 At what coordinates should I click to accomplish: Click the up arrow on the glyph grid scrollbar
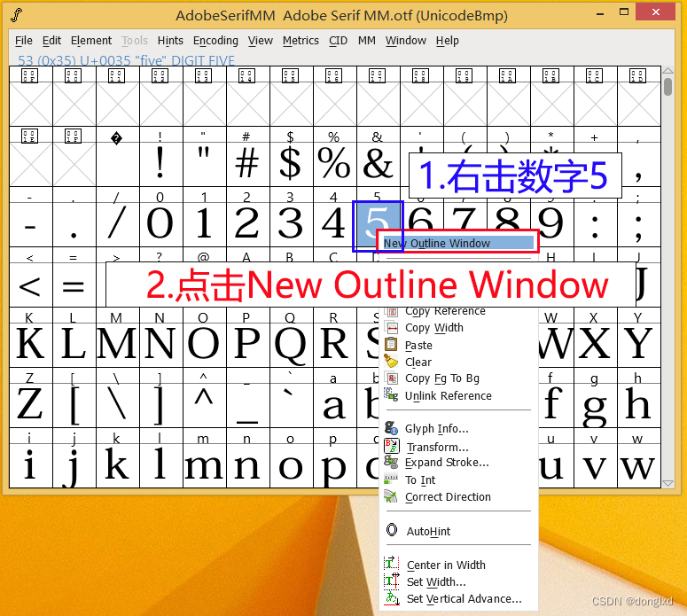[x=667, y=71]
